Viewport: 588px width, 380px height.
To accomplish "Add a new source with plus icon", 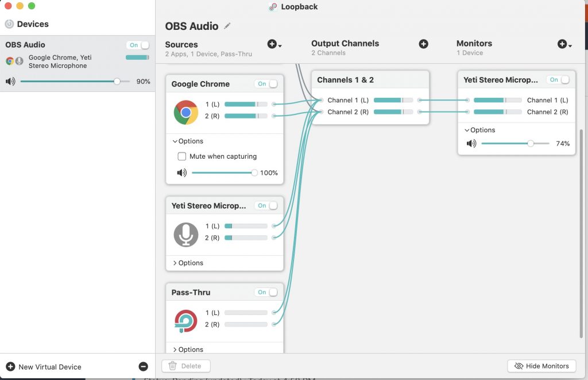I will (x=274, y=44).
